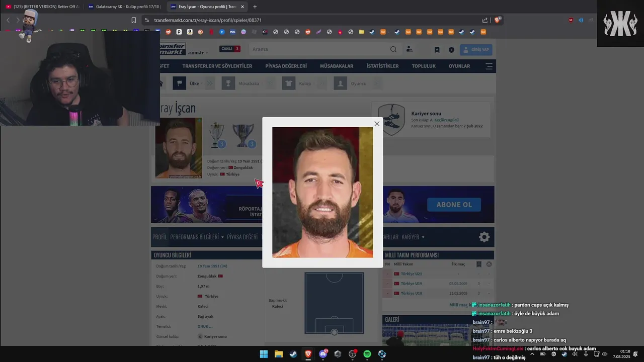644x362 pixels.
Task: Click the yellow folder bookmark in bookmarks bar
Action: 361,32
